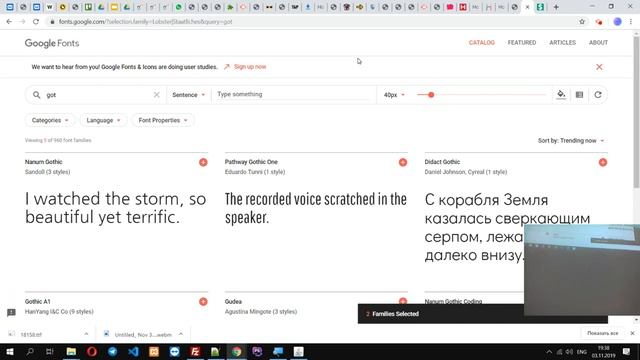The image size is (640, 360).
Task: Open the FEATURED tab
Action: (522, 42)
